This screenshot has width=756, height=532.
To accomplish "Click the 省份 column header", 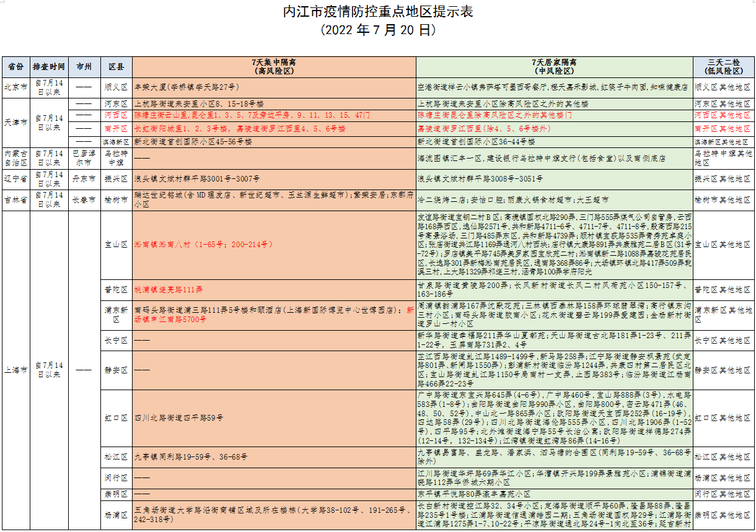I will [x=16, y=66].
